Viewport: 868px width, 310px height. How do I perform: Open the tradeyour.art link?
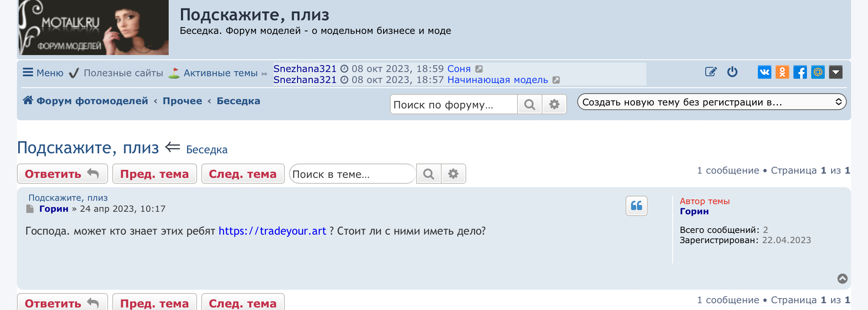pos(272,231)
